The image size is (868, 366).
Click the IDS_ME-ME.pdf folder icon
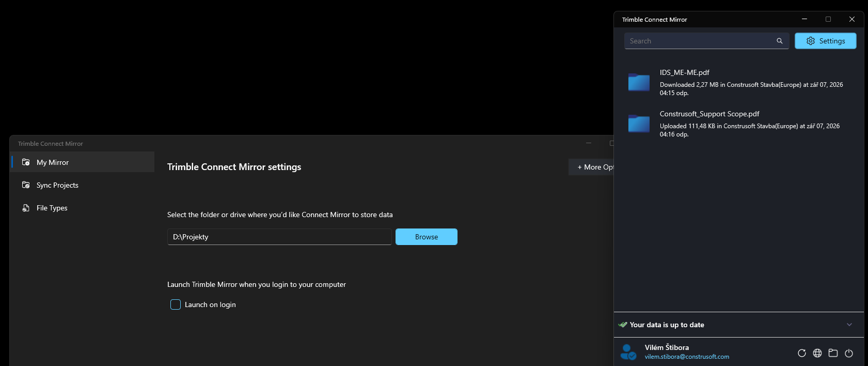click(639, 82)
